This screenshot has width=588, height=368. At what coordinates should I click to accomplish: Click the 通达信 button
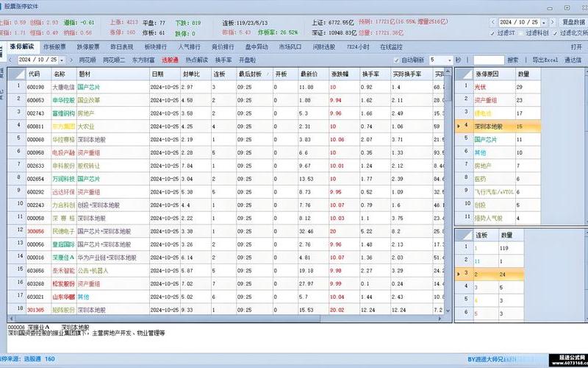click(x=573, y=60)
